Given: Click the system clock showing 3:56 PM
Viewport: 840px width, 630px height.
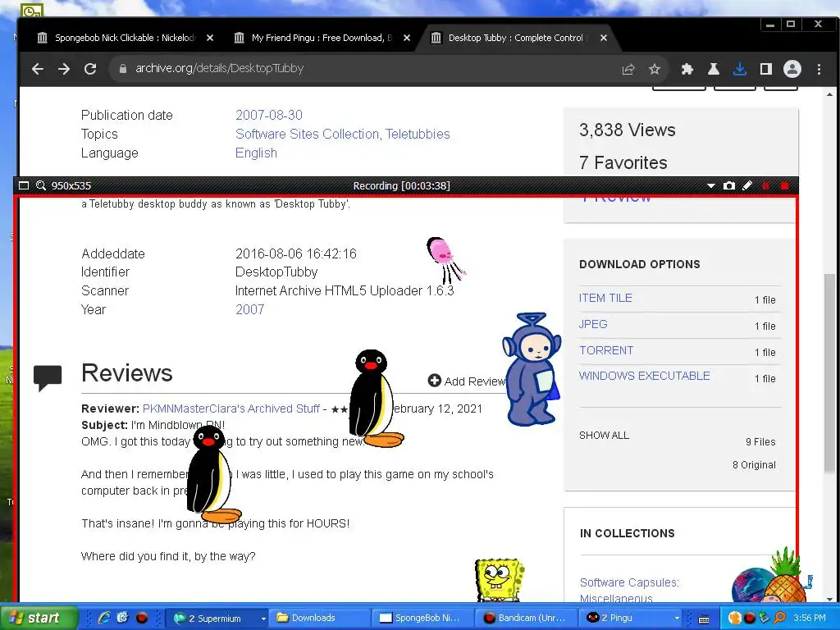Looking at the screenshot, I should pos(809,618).
